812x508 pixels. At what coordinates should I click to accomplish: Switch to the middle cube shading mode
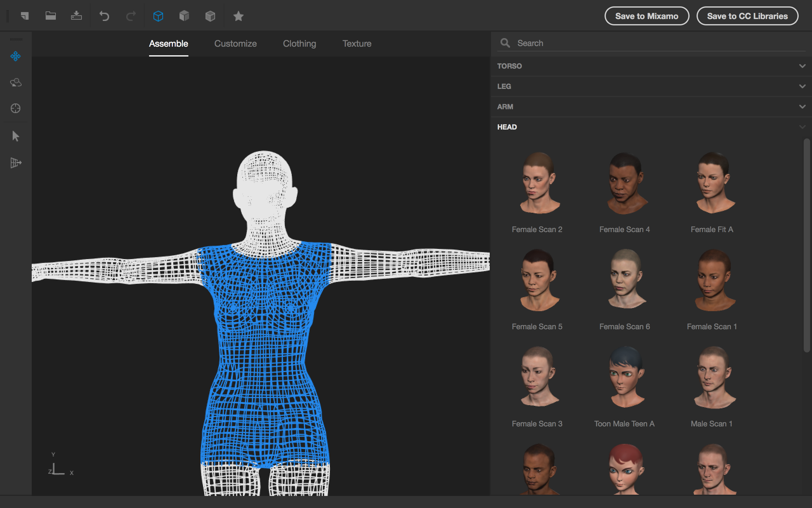(184, 16)
